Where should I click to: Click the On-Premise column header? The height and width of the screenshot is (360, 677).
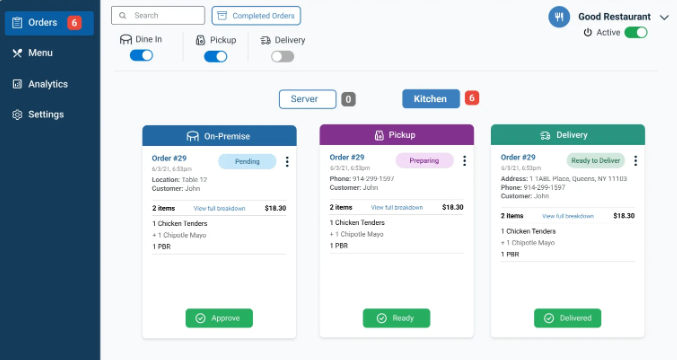click(x=219, y=136)
